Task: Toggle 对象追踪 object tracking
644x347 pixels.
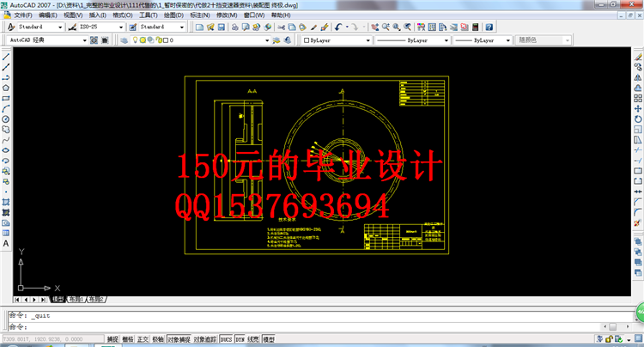Action: (205, 339)
